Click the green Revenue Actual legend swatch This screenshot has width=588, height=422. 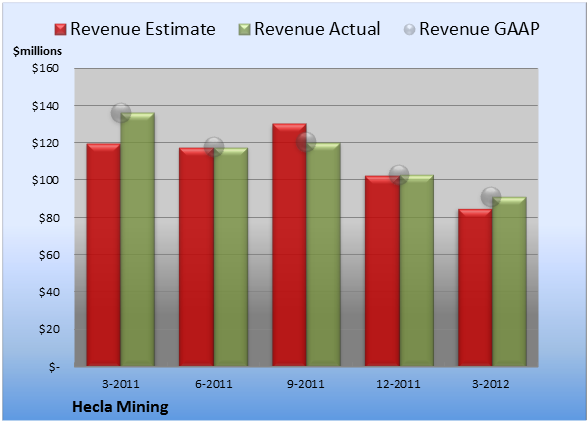[x=244, y=30]
